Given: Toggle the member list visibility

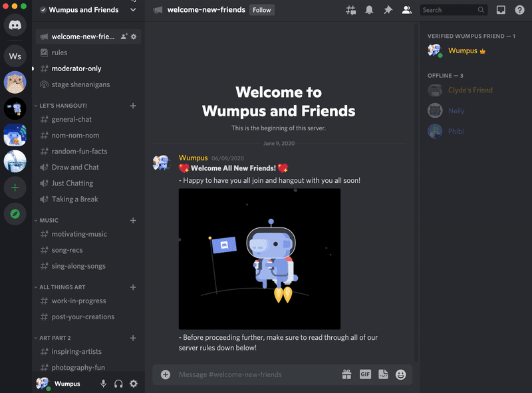Looking at the screenshot, I should point(406,10).
